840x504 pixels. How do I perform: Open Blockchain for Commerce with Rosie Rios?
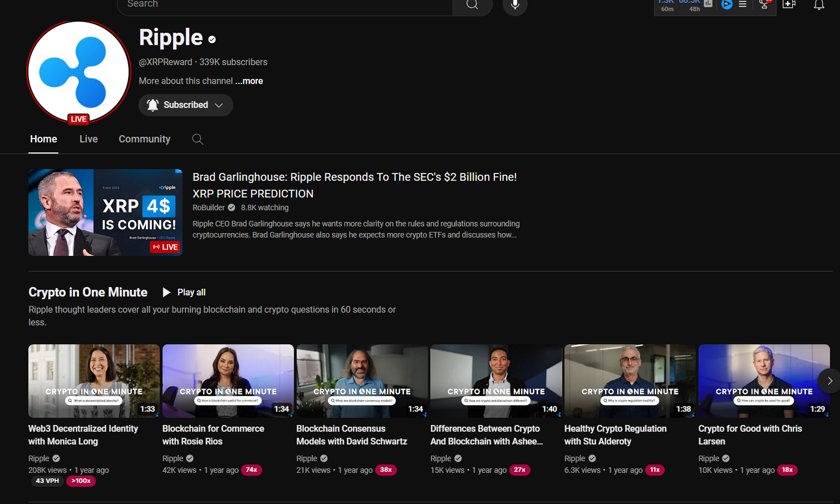point(213,435)
